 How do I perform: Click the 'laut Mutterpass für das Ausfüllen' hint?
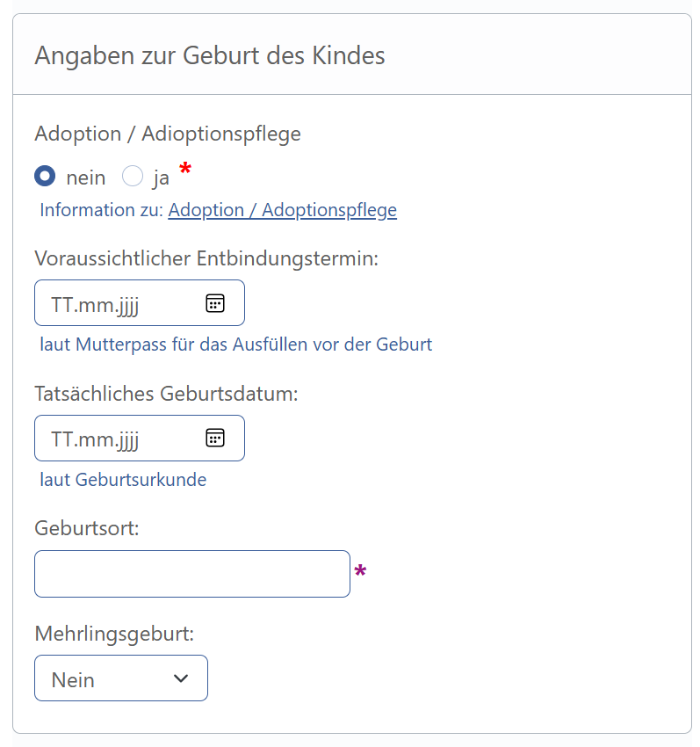coord(235,344)
